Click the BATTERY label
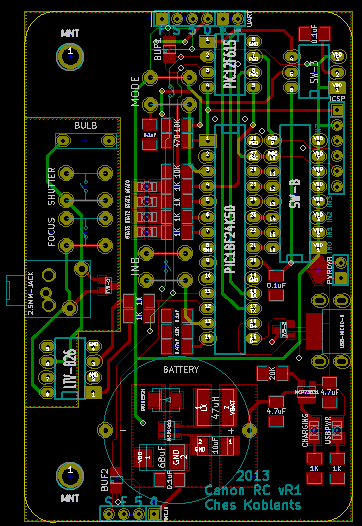The image size is (362, 526). point(181,370)
